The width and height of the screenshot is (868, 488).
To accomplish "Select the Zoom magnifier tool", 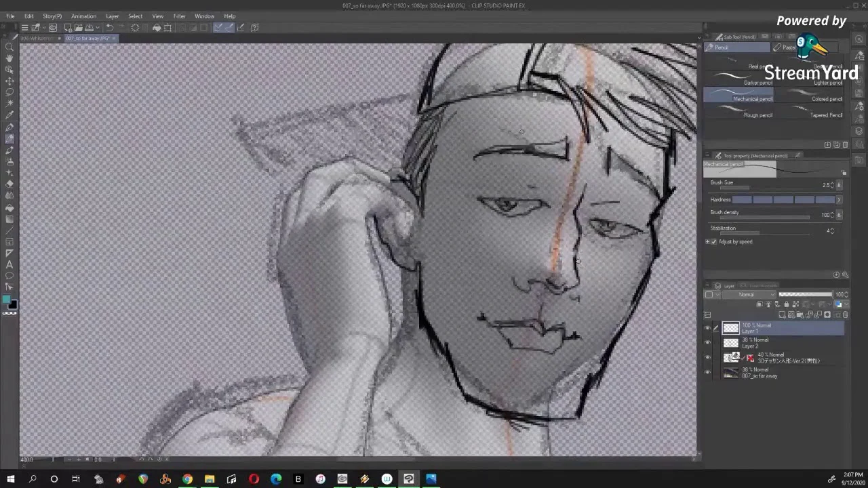I will click(x=9, y=46).
